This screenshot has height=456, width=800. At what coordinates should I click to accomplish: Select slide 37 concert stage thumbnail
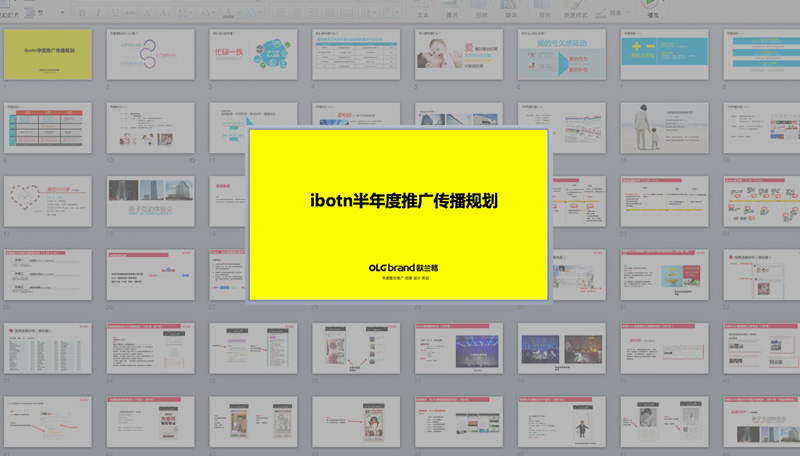point(459,348)
